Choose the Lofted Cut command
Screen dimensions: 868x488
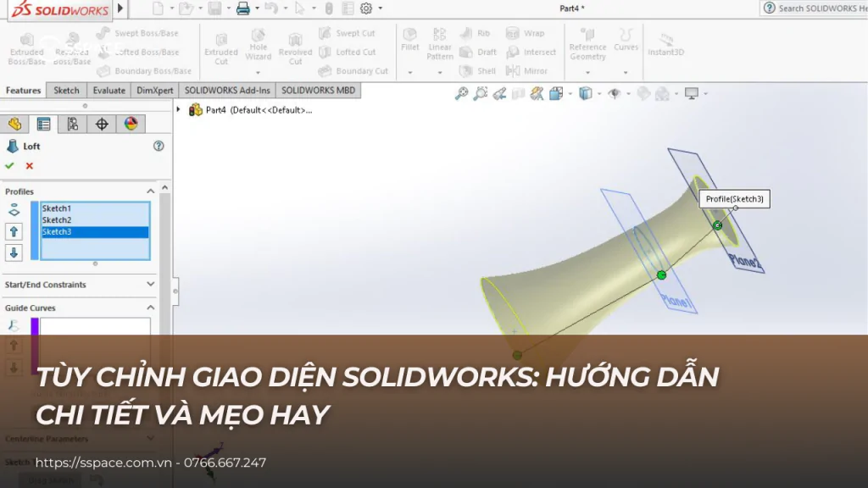point(347,52)
